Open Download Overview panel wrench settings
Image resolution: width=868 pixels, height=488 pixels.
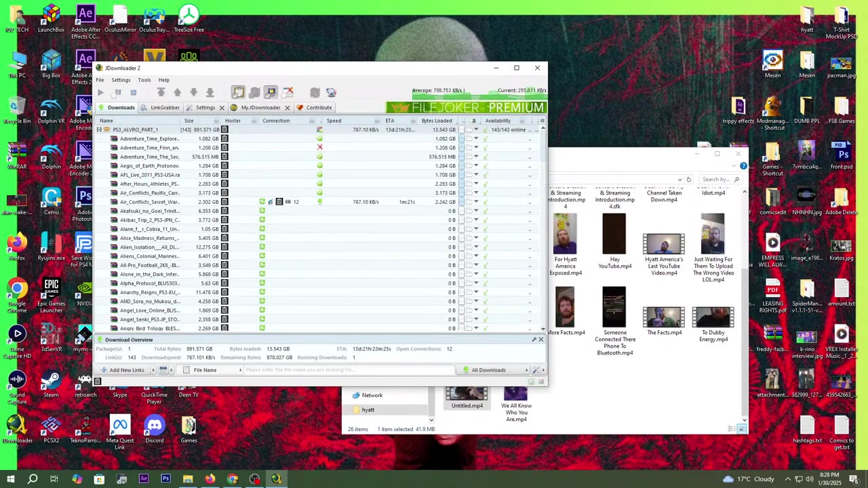click(534, 340)
